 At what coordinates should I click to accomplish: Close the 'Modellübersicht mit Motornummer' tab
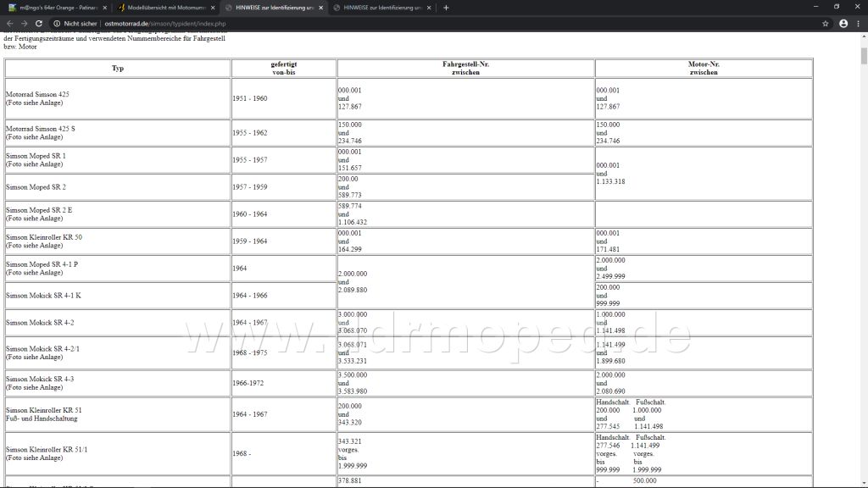click(x=213, y=8)
